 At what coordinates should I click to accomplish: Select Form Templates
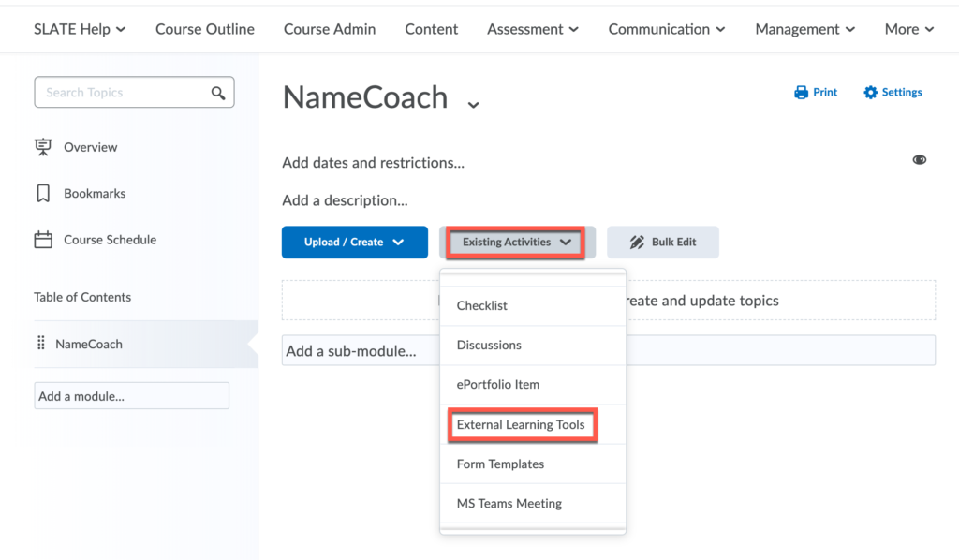click(x=533, y=464)
